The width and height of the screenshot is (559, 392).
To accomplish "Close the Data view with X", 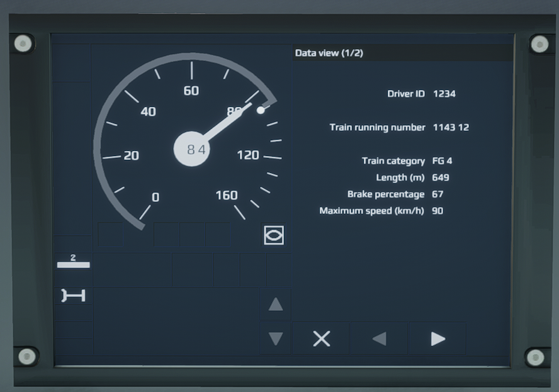I will coord(321,339).
